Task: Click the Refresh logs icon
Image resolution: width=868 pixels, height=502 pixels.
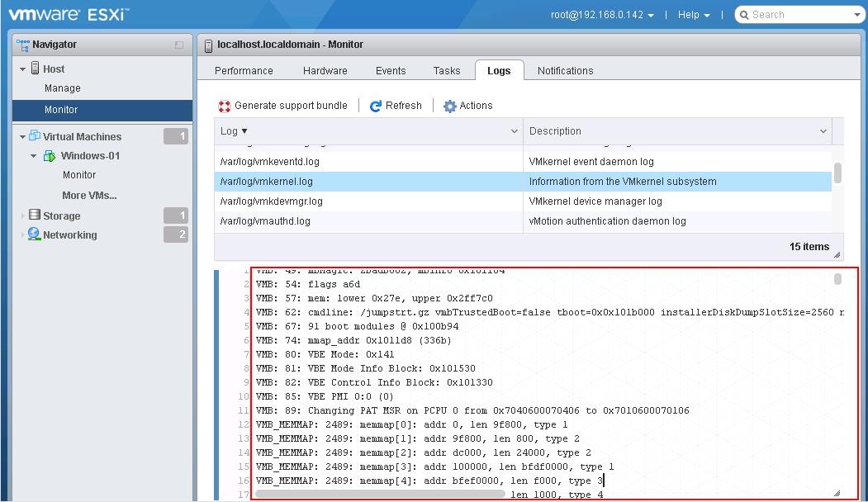Action: tap(376, 107)
